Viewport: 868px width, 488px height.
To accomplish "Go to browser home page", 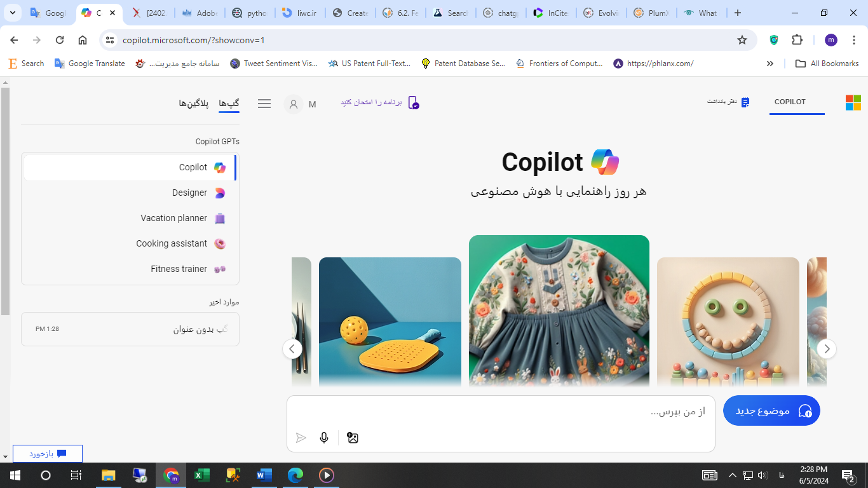I will click(x=83, y=40).
